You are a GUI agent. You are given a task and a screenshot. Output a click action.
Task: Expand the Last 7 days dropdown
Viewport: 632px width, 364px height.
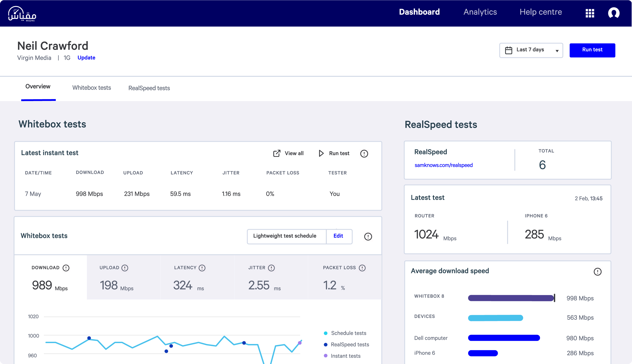(531, 50)
